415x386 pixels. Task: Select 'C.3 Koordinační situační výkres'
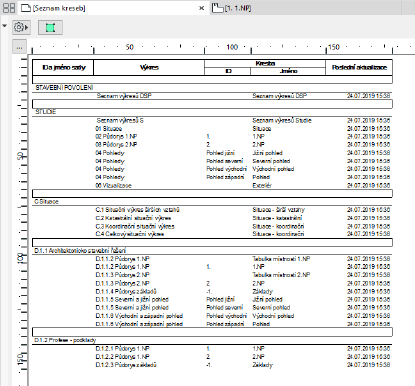135,226
